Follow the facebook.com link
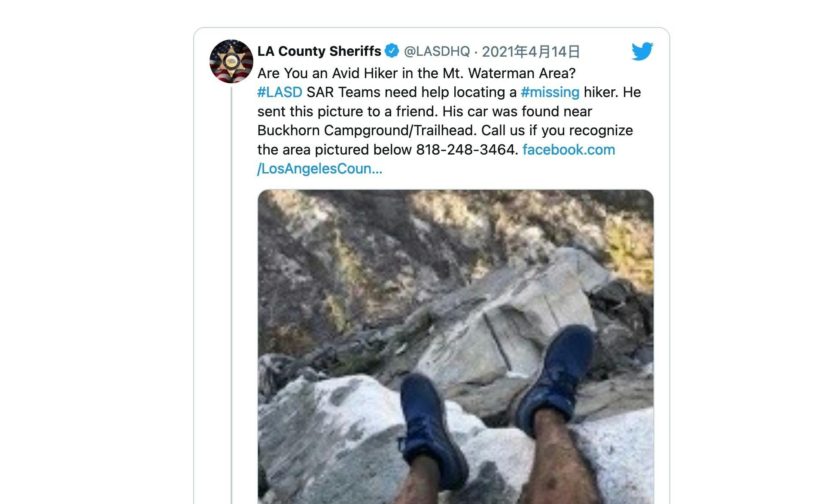839x504 pixels. (568, 150)
